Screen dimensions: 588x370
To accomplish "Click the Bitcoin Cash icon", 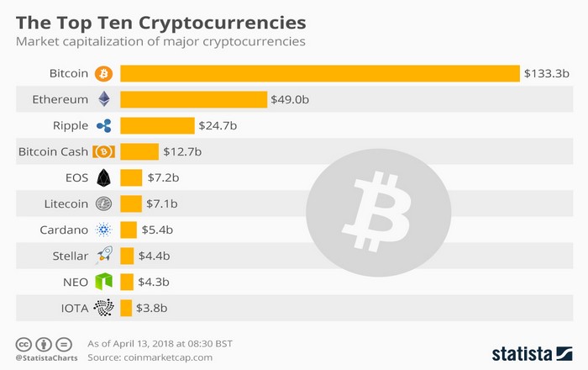I will (104, 151).
